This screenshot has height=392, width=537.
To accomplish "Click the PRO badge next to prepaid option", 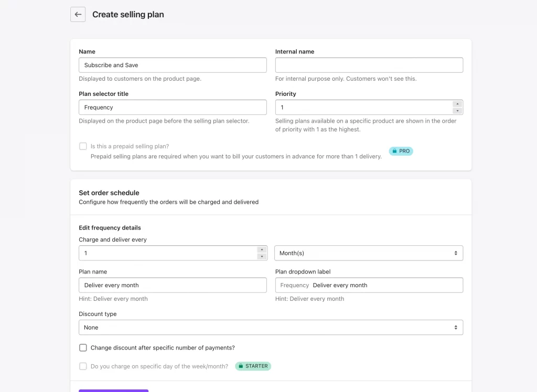I will pos(401,151).
